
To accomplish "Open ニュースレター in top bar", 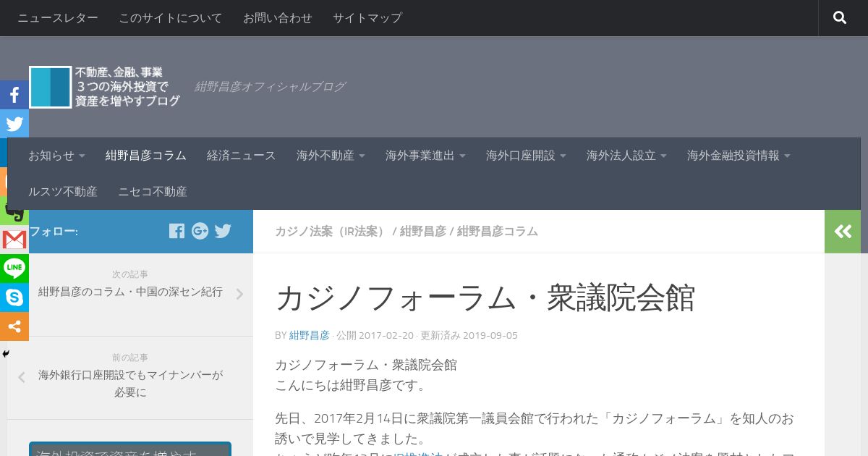I will [58, 18].
